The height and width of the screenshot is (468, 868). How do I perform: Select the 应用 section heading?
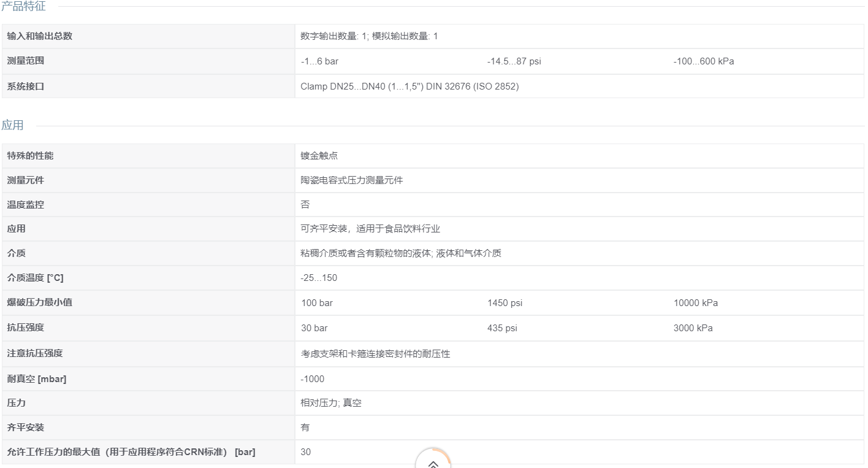pos(12,125)
